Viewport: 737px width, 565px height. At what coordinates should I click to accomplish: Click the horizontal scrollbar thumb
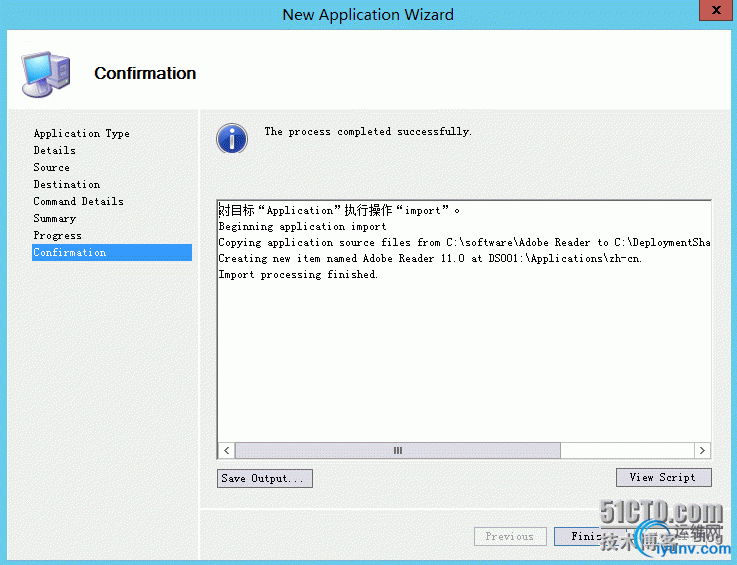[x=398, y=450]
